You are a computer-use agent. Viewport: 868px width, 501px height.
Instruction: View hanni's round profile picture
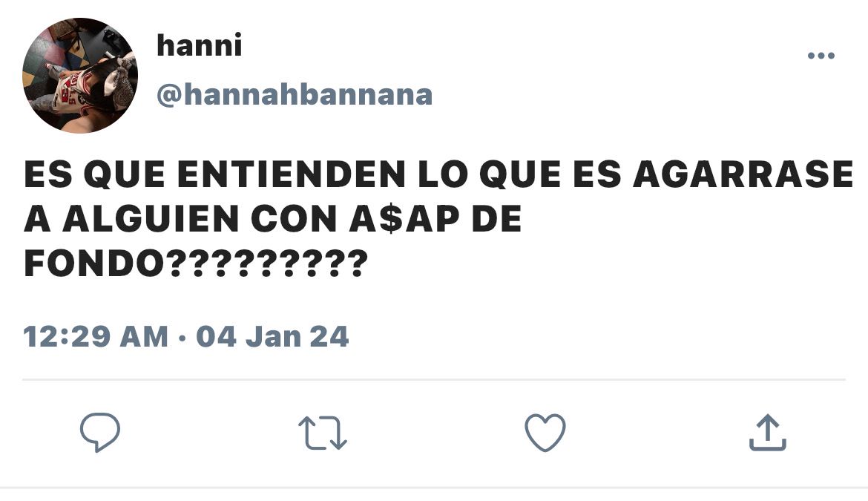point(79,75)
